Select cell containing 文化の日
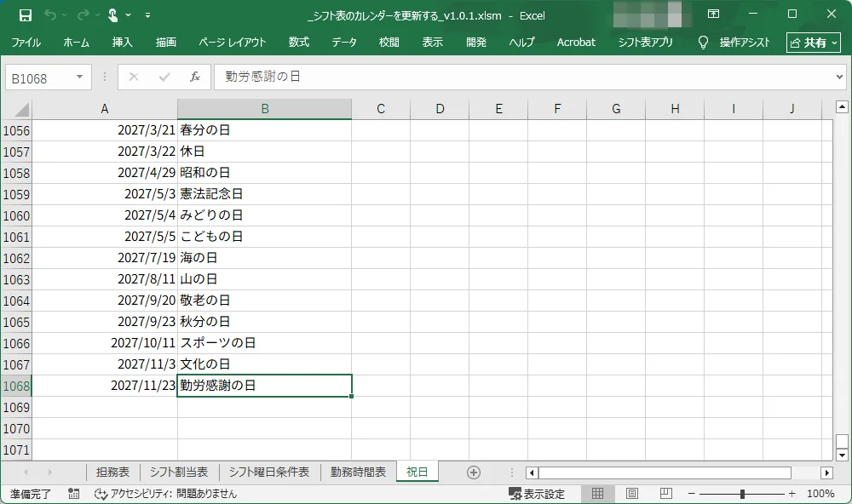The height and width of the screenshot is (504, 852). (x=264, y=364)
